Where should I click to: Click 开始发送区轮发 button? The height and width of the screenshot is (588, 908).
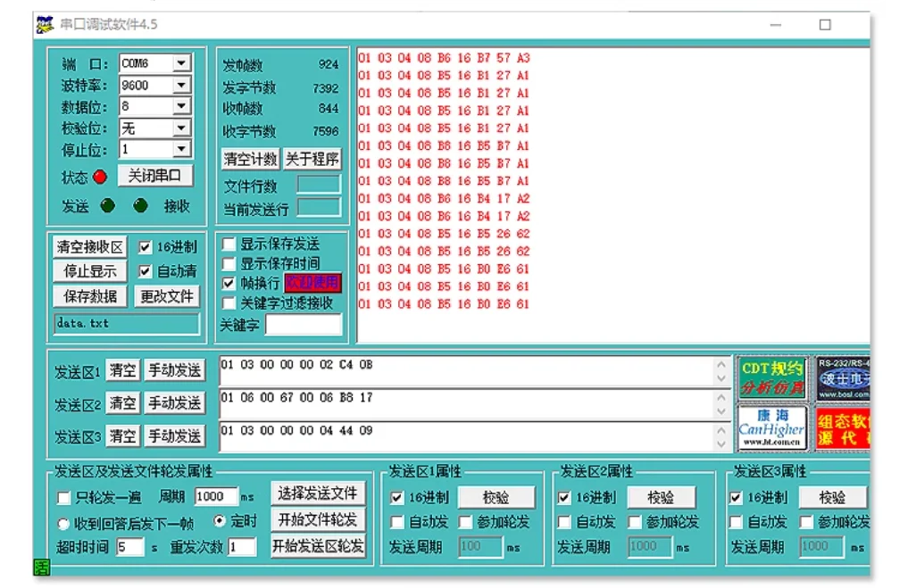(318, 546)
